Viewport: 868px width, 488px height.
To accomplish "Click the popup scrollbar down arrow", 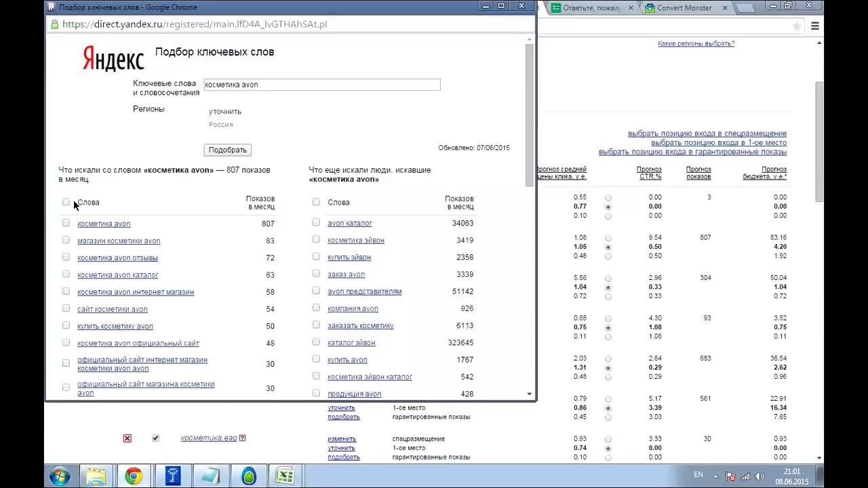I will click(x=530, y=394).
